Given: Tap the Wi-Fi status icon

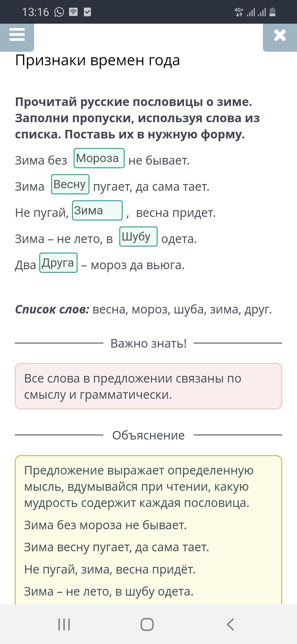Looking at the screenshot, I should (x=73, y=12).
